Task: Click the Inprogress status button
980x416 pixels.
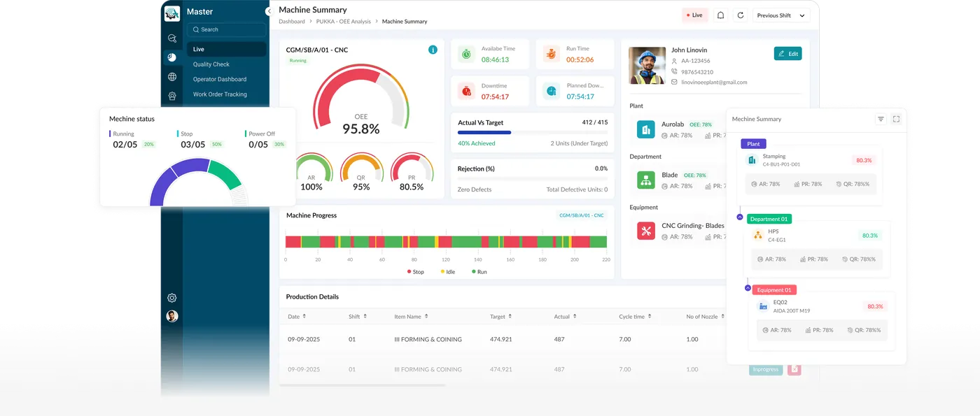Action: pos(766,369)
